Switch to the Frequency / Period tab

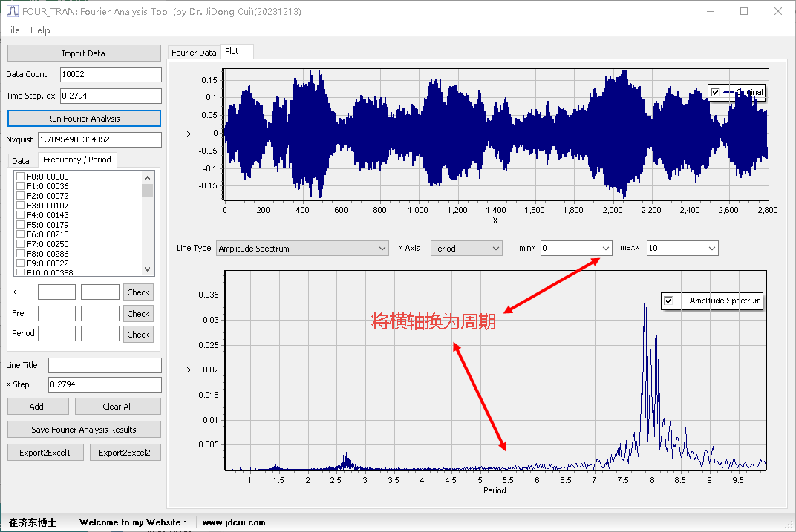tap(77, 160)
